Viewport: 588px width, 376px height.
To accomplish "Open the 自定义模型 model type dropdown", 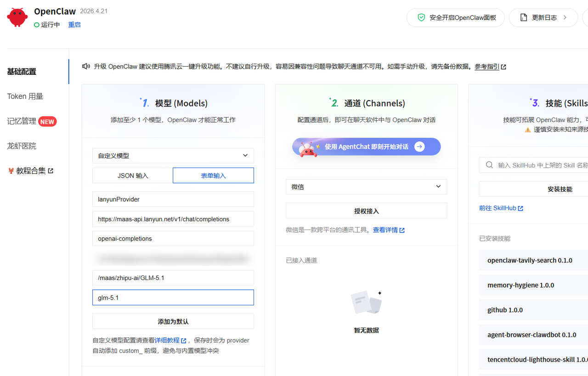I will tap(173, 156).
